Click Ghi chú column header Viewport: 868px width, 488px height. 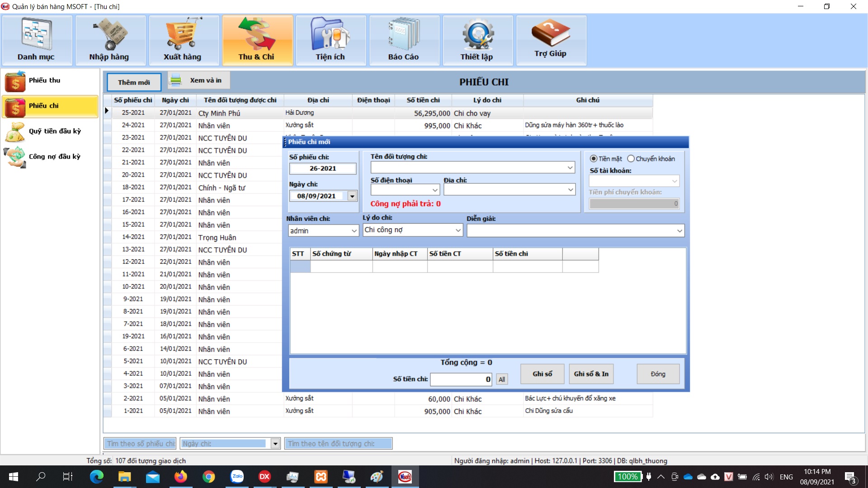pyautogui.click(x=588, y=100)
